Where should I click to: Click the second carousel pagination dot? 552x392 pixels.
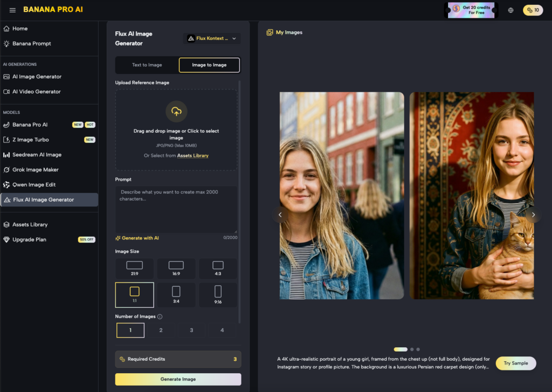coord(412,349)
